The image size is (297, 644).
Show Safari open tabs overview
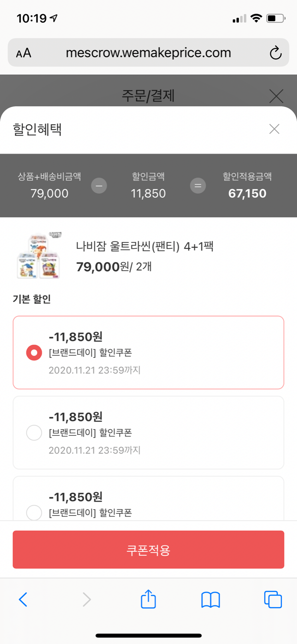coord(273,599)
